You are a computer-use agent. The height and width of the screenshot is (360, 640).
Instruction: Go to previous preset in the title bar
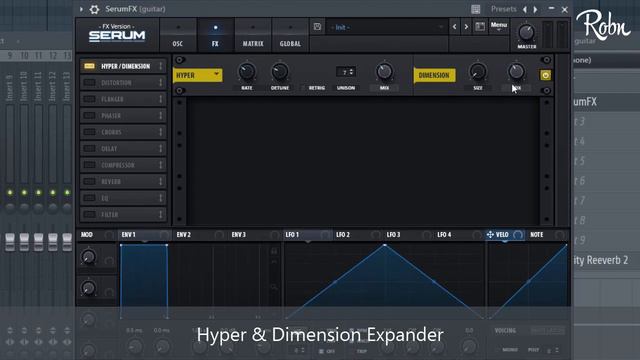coord(525,9)
